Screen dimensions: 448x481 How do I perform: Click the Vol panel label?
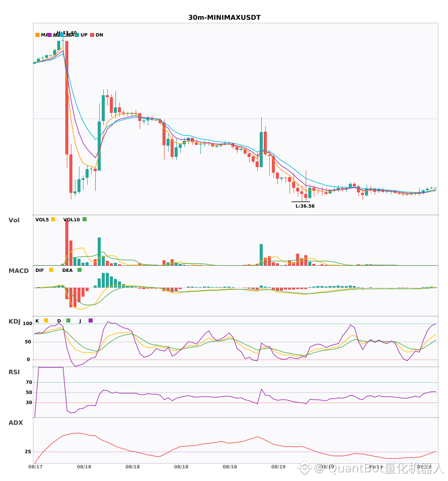click(x=14, y=220)
